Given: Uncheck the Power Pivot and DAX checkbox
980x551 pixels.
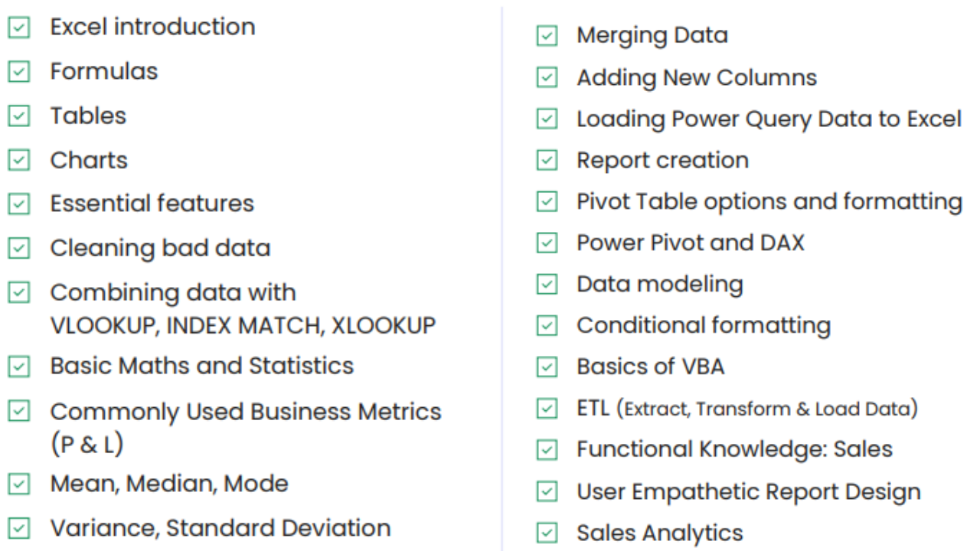Looking at the screenshot, I should (x=547, y=243).
